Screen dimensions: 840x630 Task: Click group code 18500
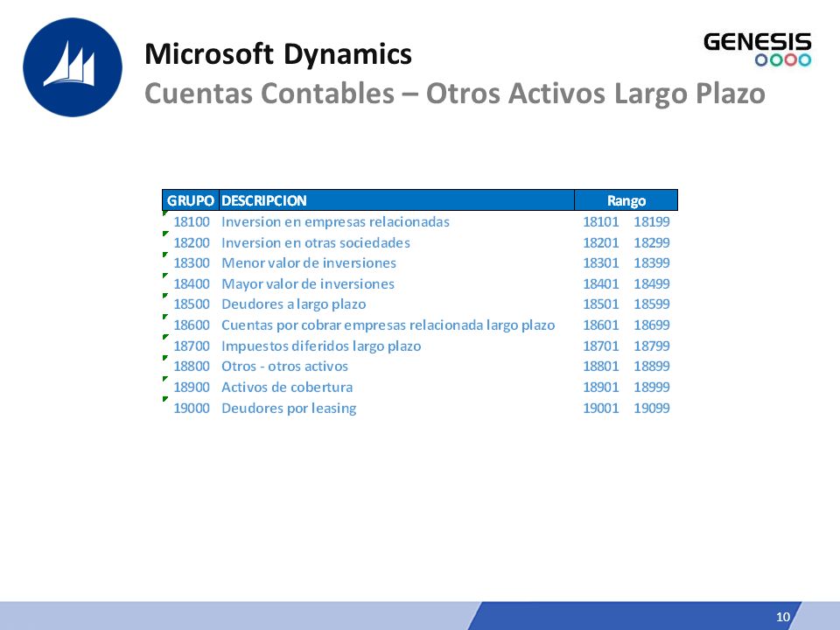point(192,304)
